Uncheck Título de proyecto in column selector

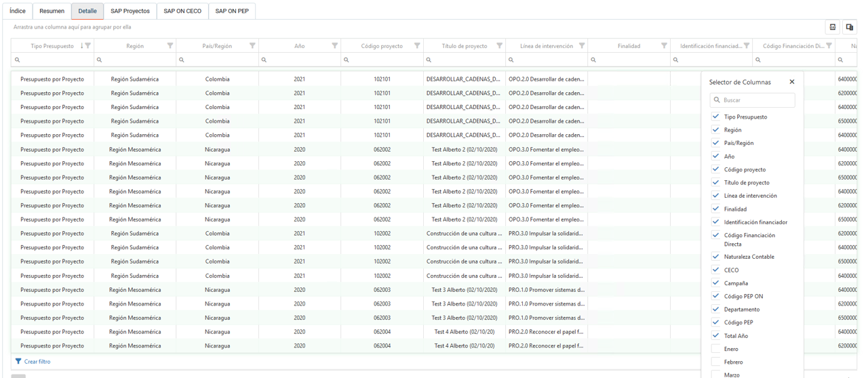(x=715, y=182)
